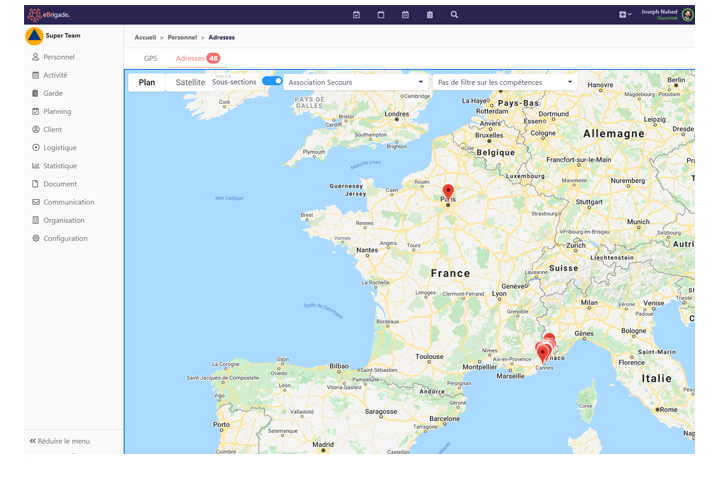Click the France label on the map
This screenshot has width=720, height=500.
point(450,274)
